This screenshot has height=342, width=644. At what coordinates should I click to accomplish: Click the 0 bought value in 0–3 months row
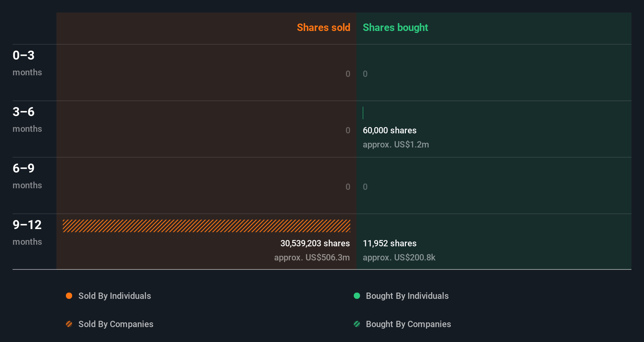point(365,74)
